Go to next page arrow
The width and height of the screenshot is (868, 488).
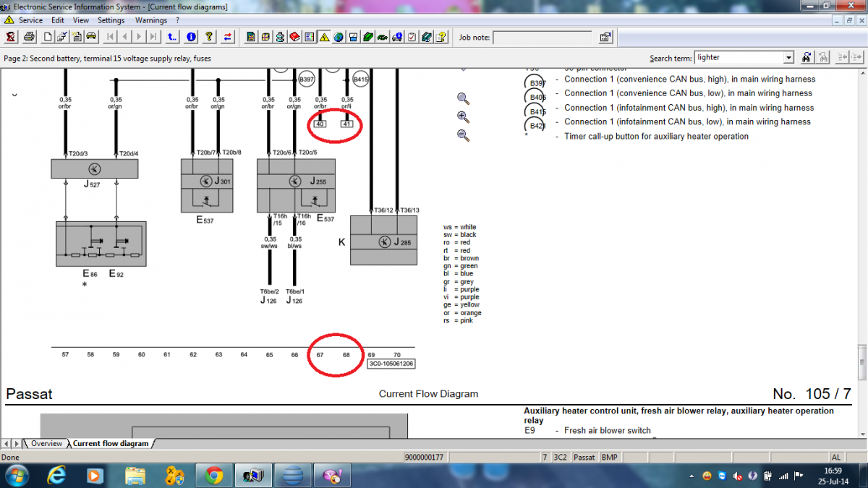point(140,37)
